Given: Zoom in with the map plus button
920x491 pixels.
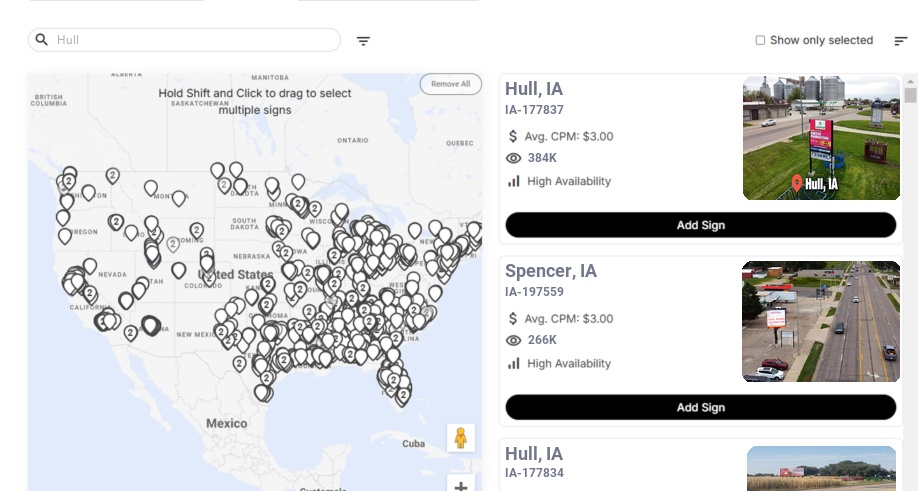Looking at the screenshot, I should (x=460, y=487).
